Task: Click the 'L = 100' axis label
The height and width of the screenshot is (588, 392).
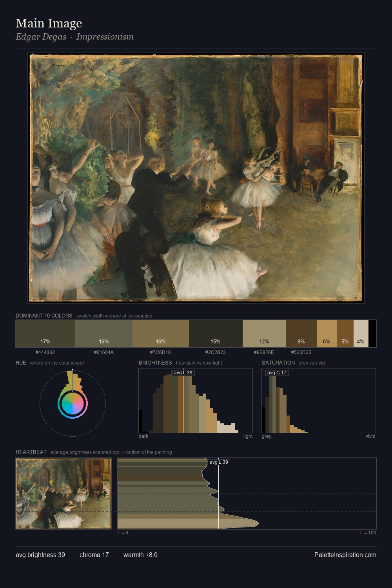Action: pyautogui.click(x=368, y=533)
